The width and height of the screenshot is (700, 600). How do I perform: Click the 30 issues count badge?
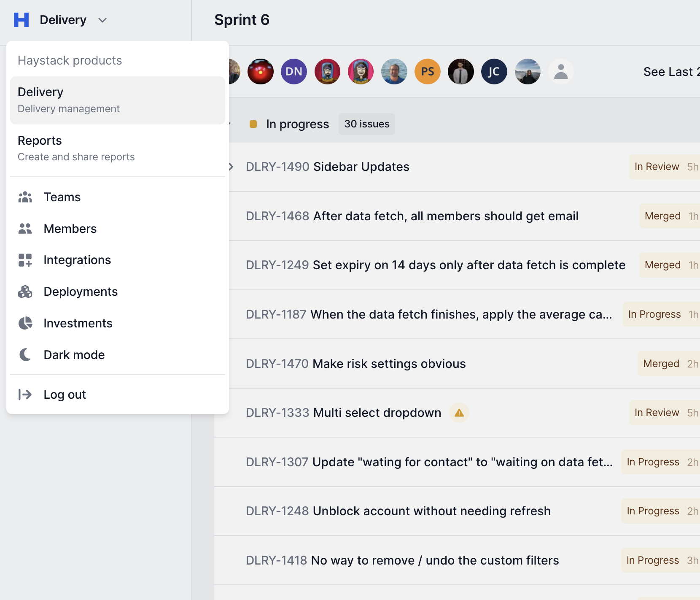366,124
